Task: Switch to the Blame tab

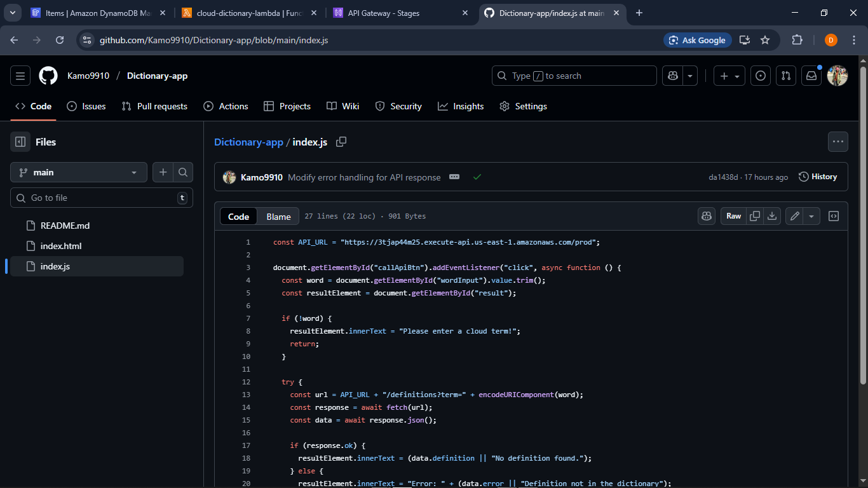Action: click(278, 216)
